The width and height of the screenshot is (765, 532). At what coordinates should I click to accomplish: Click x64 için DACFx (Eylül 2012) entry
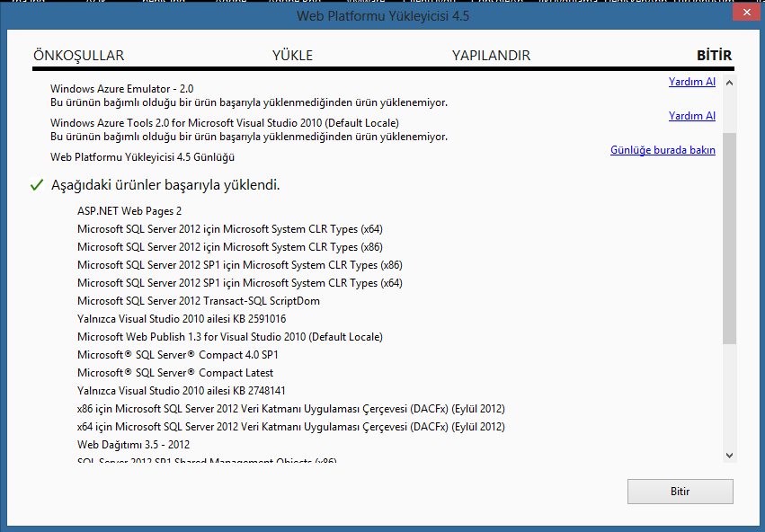coord(290,427)
